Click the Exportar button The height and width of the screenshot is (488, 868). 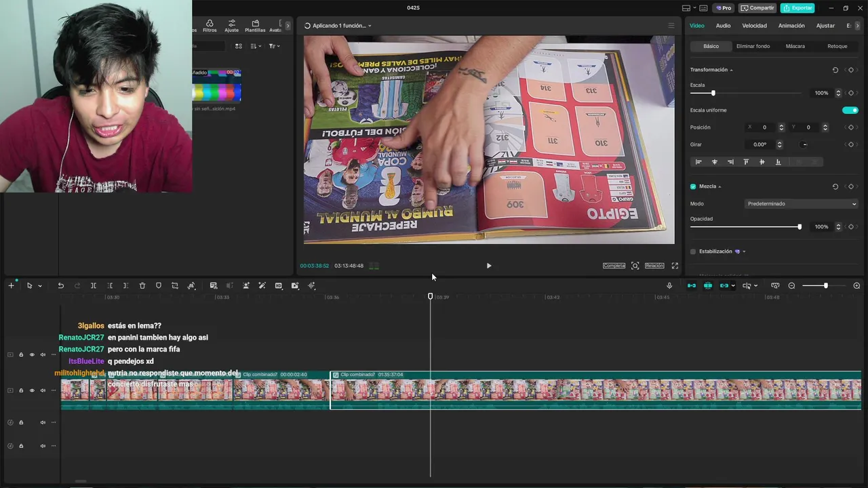pos(797,8)
